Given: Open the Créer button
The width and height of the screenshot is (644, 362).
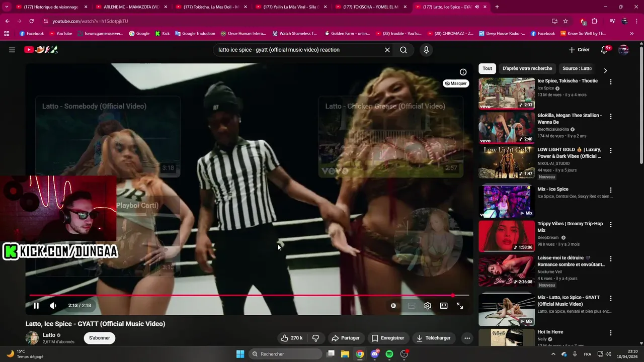Looking at the screenshot, I should pyautogui.click(x=579, y=50).
